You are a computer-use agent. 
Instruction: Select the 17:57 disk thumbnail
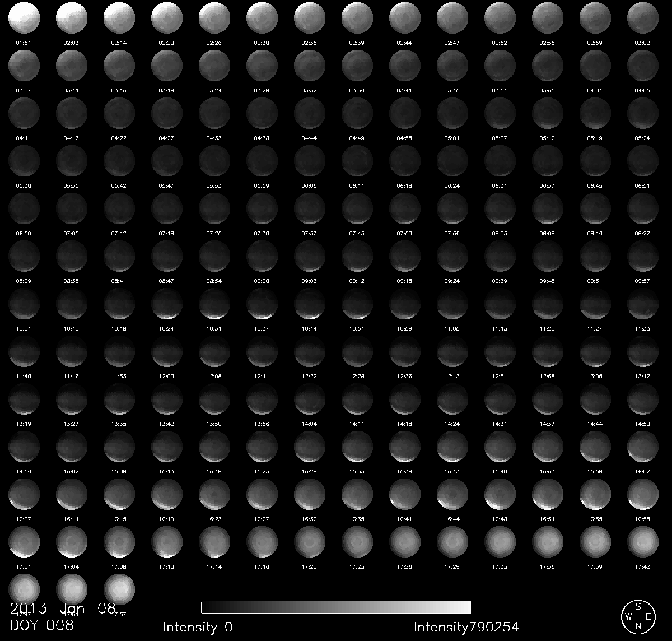coord(119,590)
